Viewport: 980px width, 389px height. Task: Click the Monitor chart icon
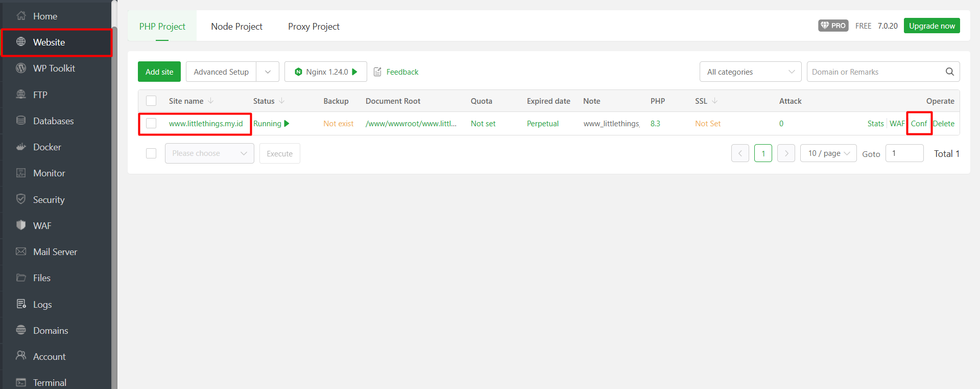tap(21, 173)
